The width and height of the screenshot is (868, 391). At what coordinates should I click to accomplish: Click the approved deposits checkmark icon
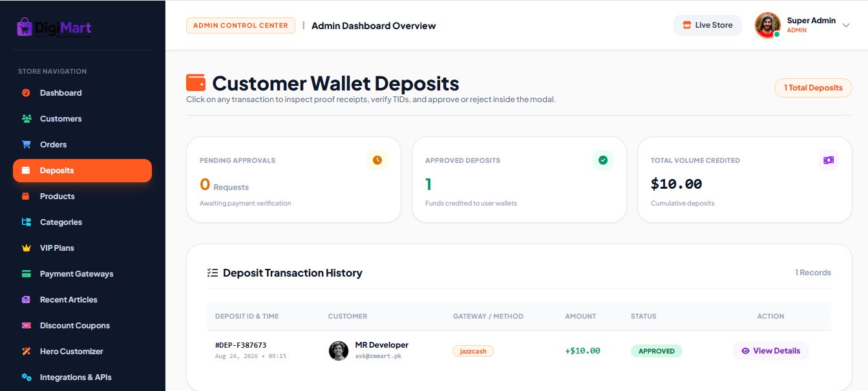(603, 160)
